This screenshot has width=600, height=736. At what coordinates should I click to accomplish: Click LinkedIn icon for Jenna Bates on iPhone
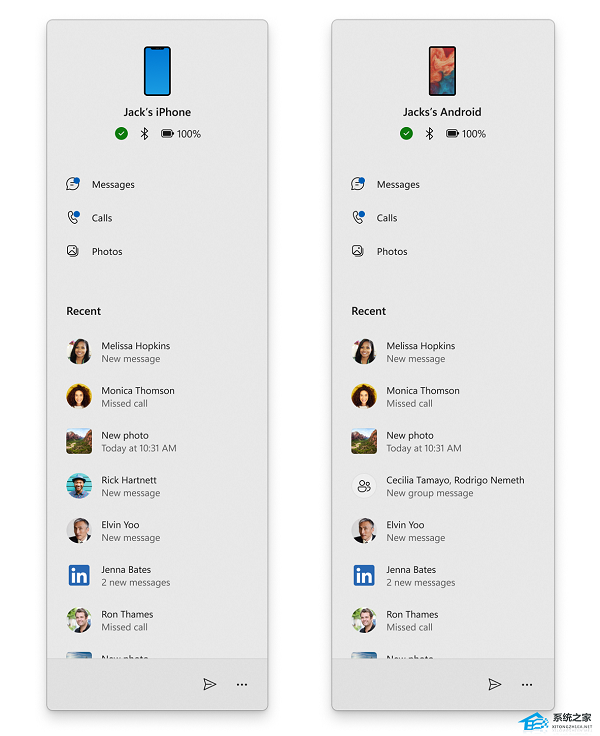pos(79,575)
